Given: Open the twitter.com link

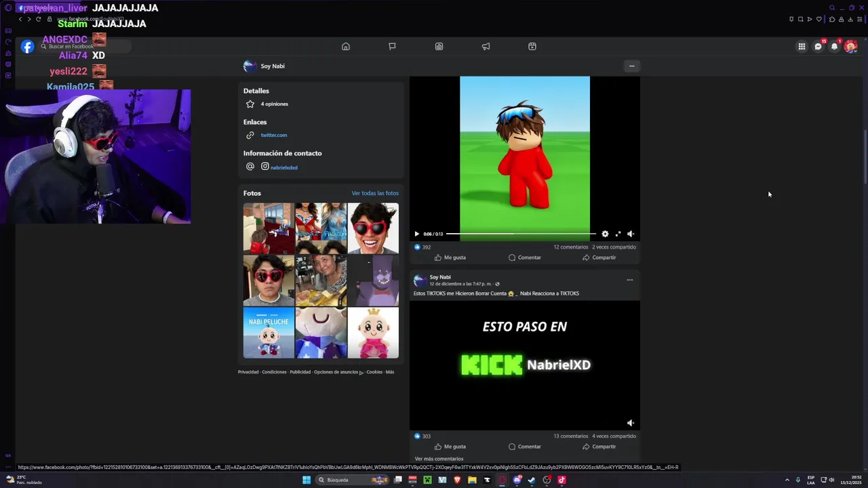Looking at the screenshot, I should 274,136.
